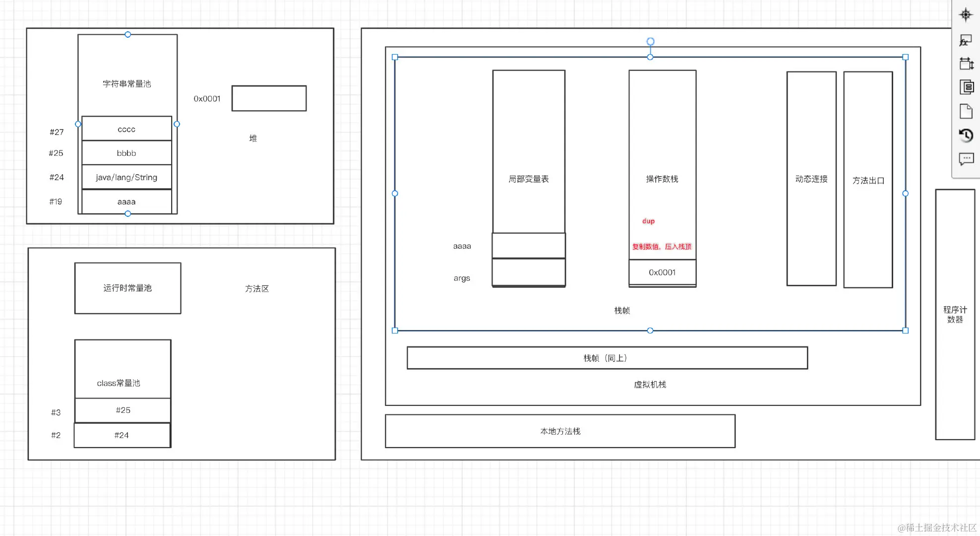Open the comments speech bubble icon
980x536 pixels.
pos(966,159)
